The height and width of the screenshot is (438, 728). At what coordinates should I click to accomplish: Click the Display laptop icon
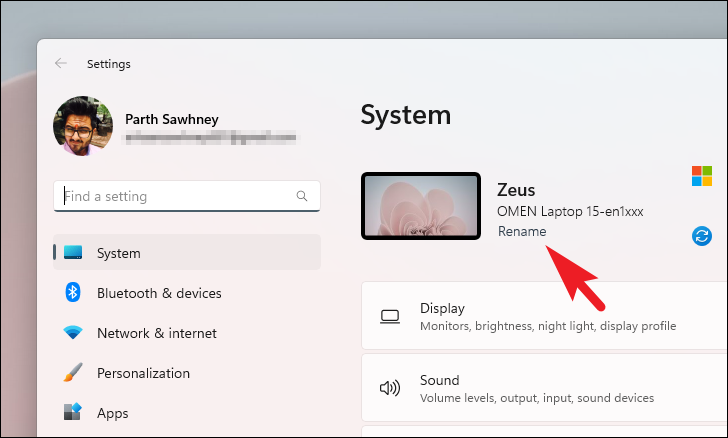pyautogui.click(x=390, y=317)
